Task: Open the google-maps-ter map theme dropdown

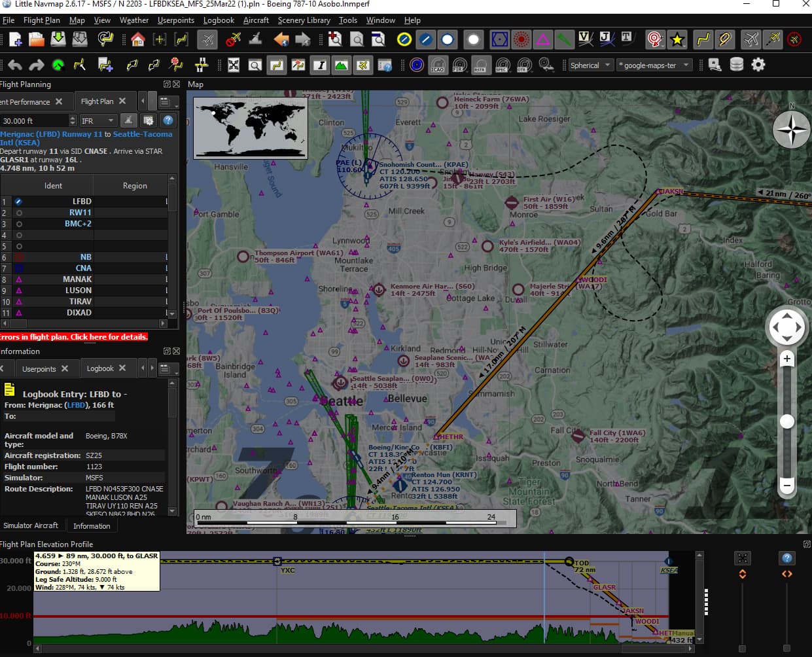Action: pyautogui.click(x=654, y=65)
